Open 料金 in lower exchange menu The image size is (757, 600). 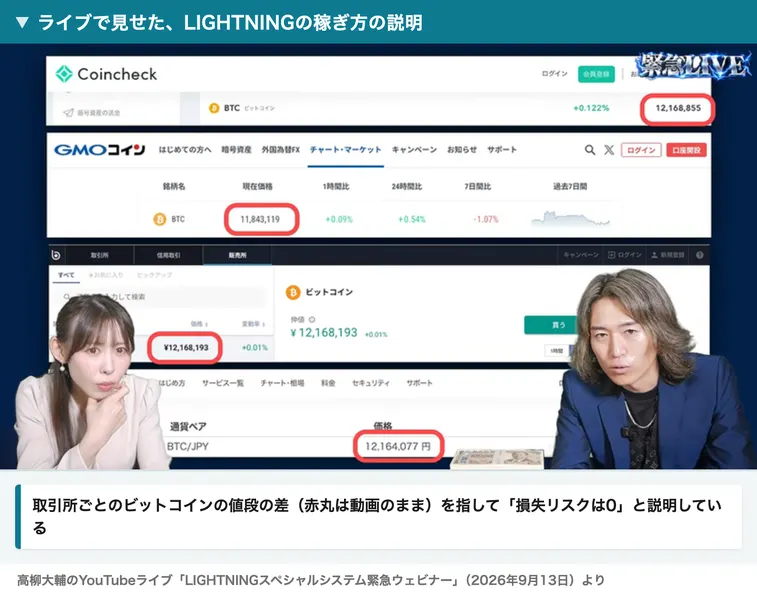[x=328, y=383]
